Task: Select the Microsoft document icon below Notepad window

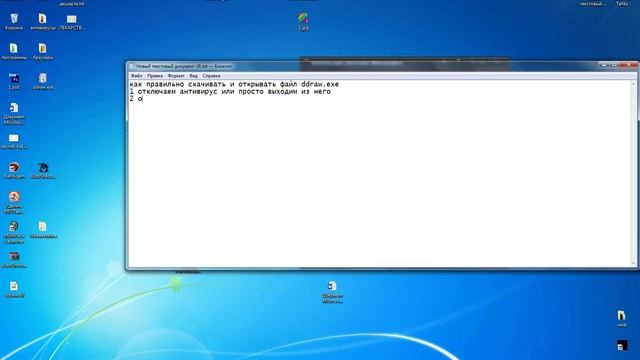Action: (332, 291)
